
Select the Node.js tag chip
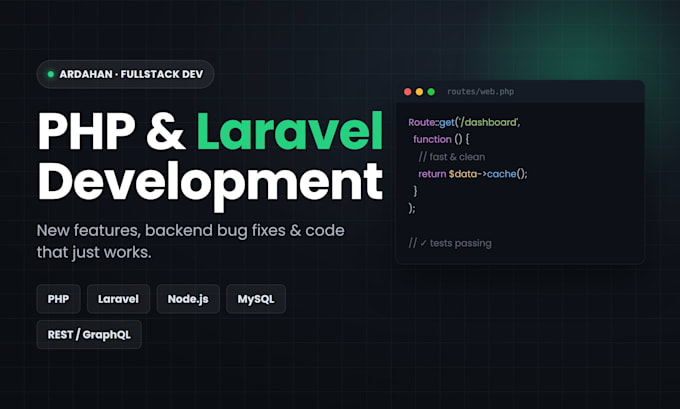[188, 299]
